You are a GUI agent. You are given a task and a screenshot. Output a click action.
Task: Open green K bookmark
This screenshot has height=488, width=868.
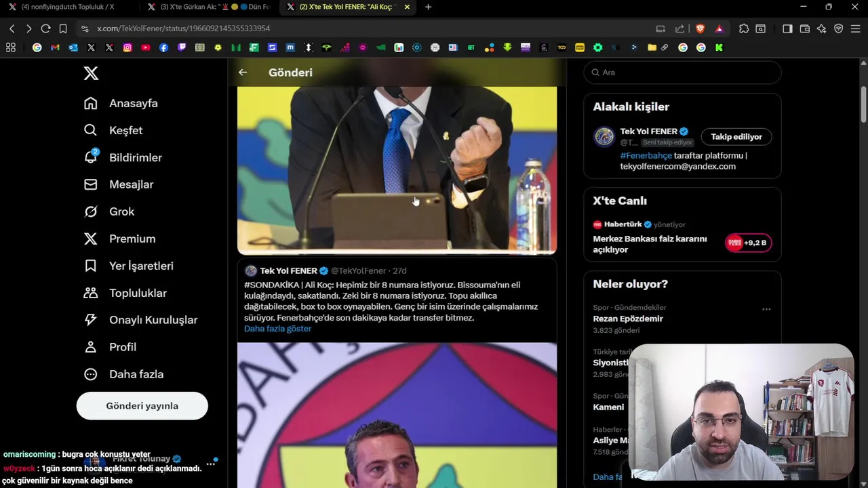[x=719, y=47]
